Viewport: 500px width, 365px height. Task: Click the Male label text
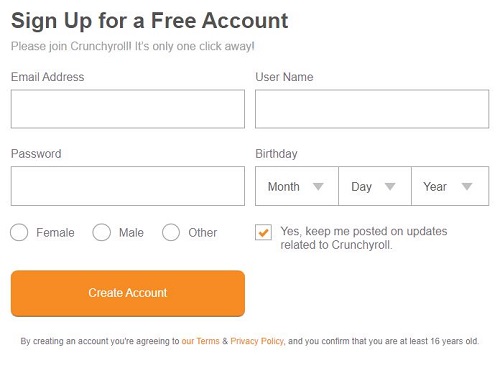pos(131,232)
